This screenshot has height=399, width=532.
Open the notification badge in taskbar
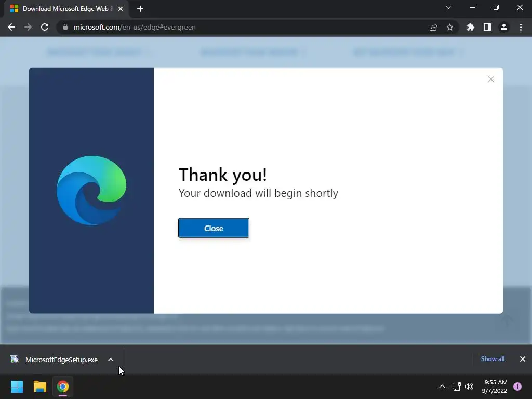pyautogui.click(x=517, y=387)
